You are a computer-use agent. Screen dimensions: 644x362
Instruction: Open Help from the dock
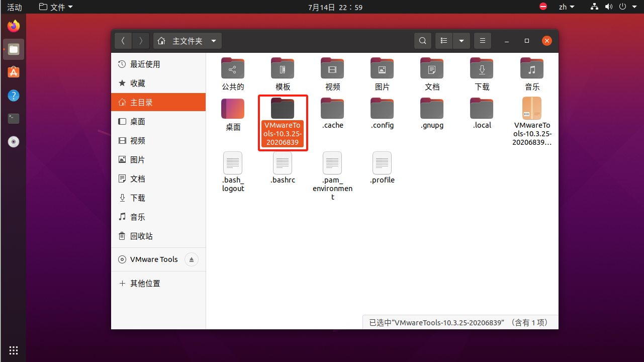(14, 96)
